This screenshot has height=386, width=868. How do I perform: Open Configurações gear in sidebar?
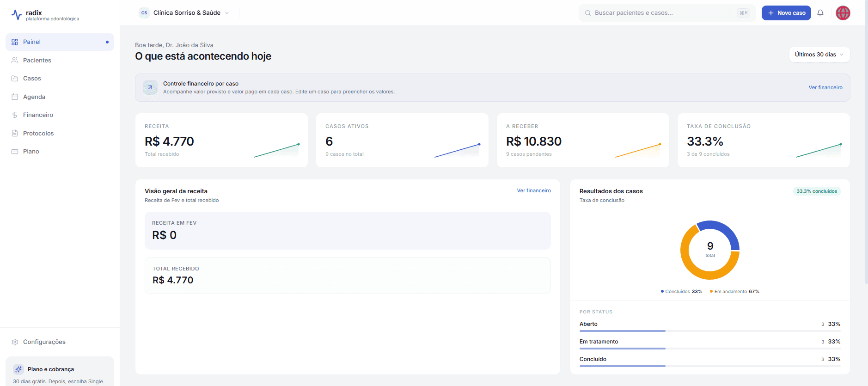[x=15, y=342]
